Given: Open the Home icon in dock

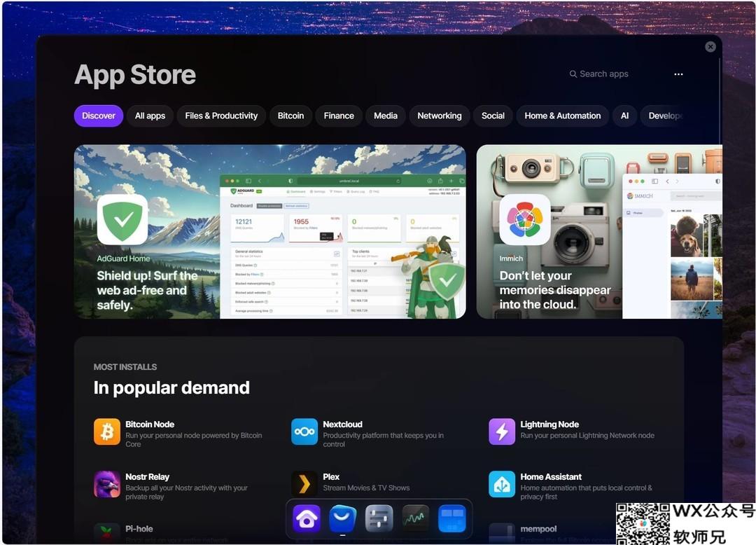Looking at the screenshot, I should (x=307, y=519).
